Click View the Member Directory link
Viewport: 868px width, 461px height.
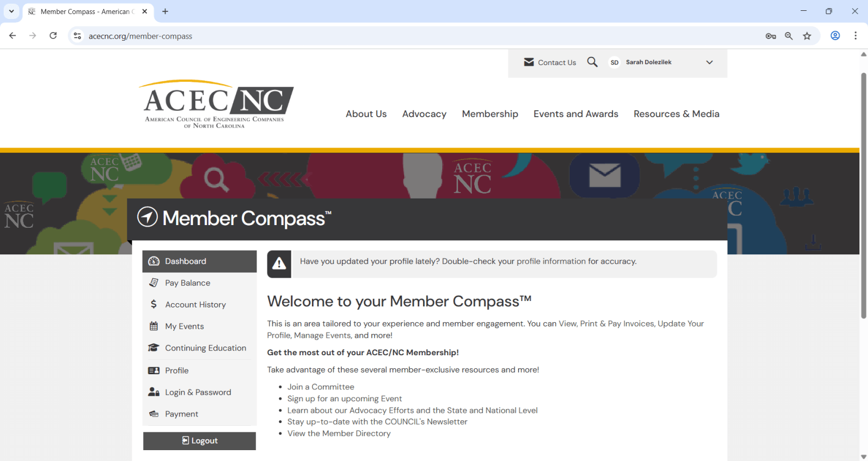pos(339,434)
